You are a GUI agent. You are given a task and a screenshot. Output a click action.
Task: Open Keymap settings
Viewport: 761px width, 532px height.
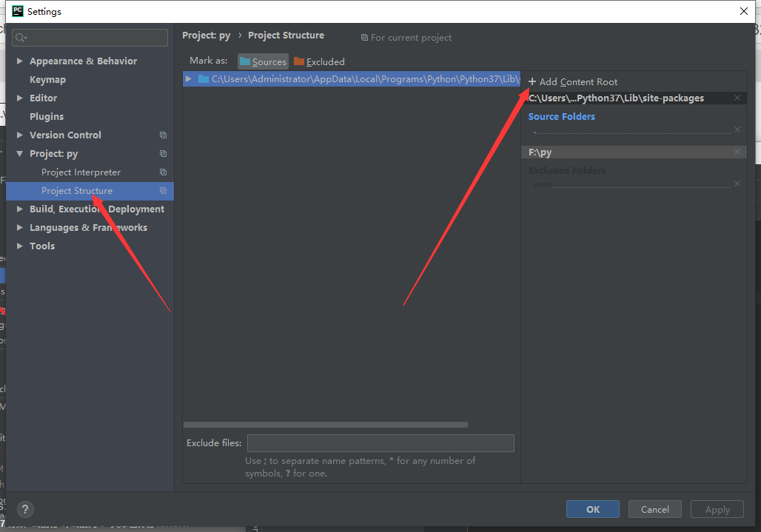coord(47,79)
